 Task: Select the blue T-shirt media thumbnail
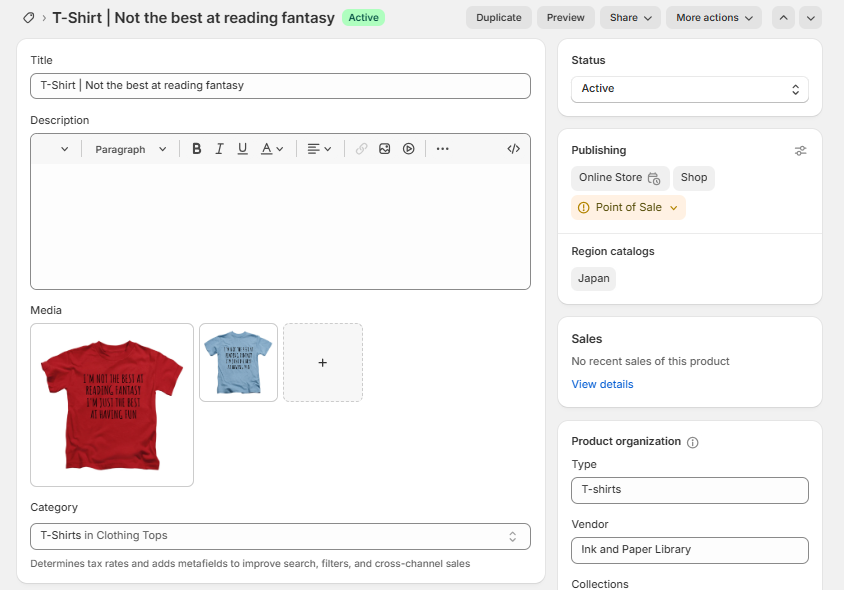238,362
